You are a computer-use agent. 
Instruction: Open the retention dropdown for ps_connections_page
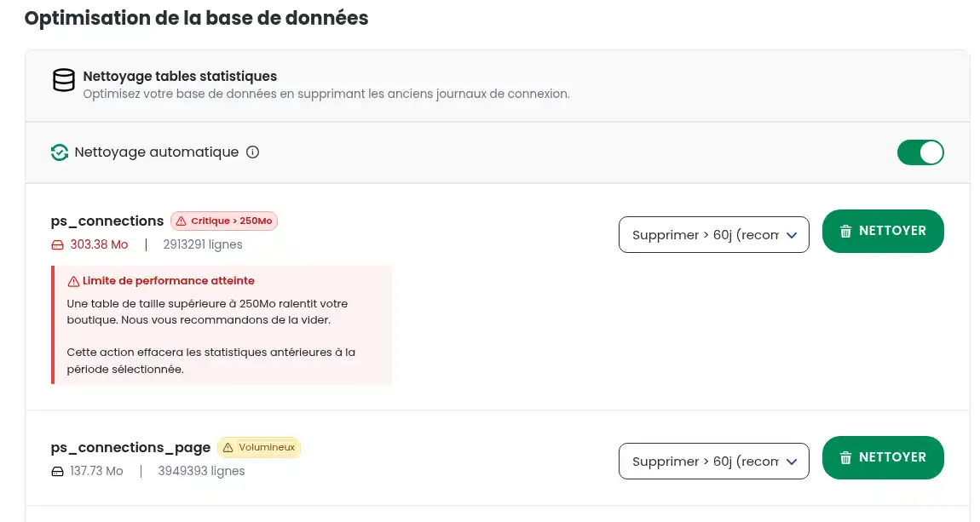(713, 461)
